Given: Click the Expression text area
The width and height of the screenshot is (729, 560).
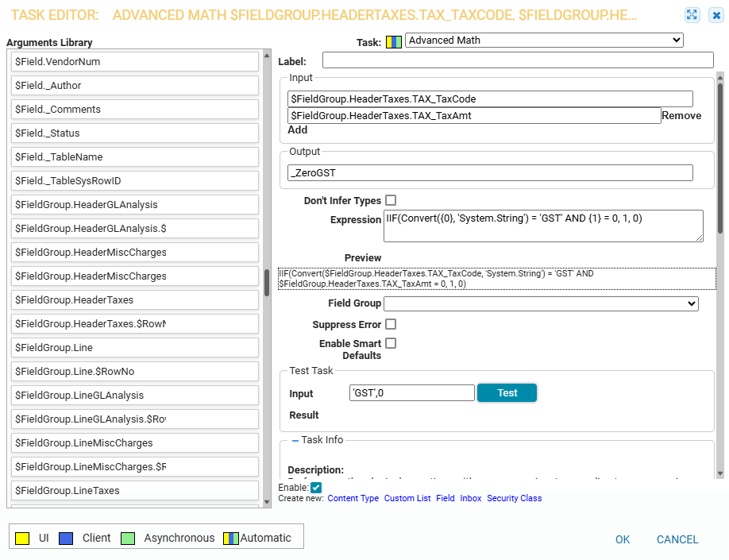Looking at the screenshot, I should coord(543,226).
